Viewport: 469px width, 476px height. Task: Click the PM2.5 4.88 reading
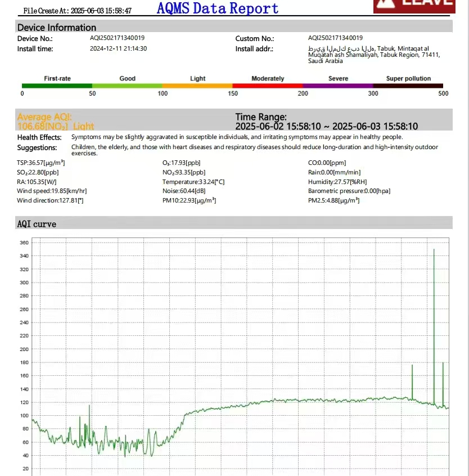pos(333,200)
